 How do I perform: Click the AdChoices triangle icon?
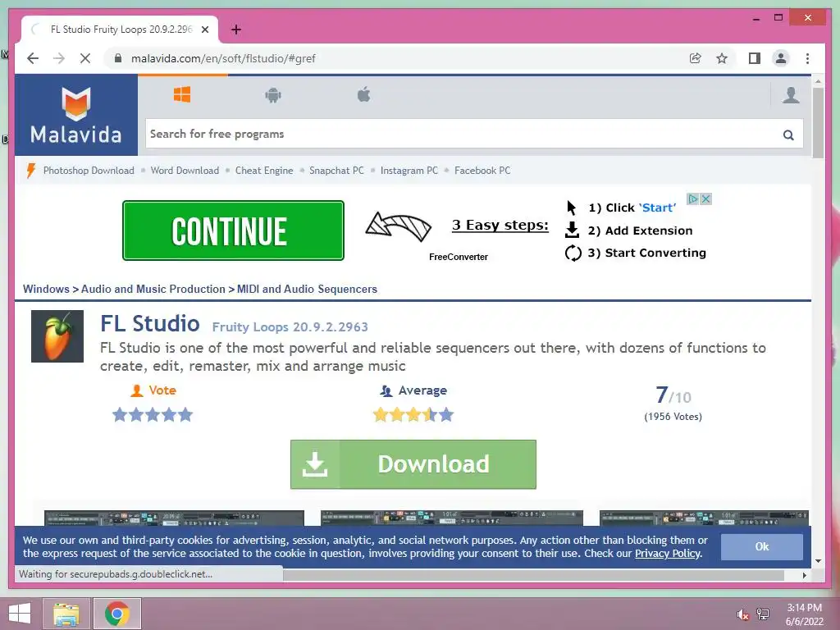click(x=693, y=199)
